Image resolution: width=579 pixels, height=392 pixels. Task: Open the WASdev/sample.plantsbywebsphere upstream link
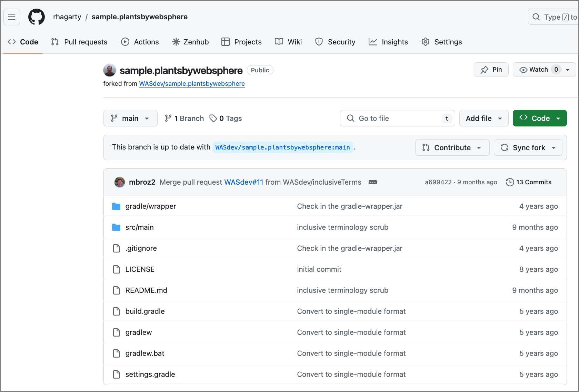click(192, 84)
